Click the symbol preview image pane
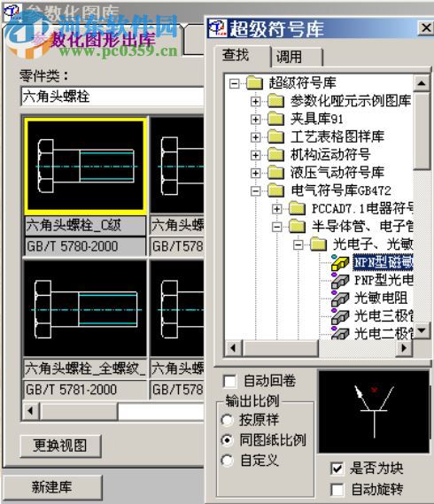Screen dimensions: 434x504 pos(374,412)
